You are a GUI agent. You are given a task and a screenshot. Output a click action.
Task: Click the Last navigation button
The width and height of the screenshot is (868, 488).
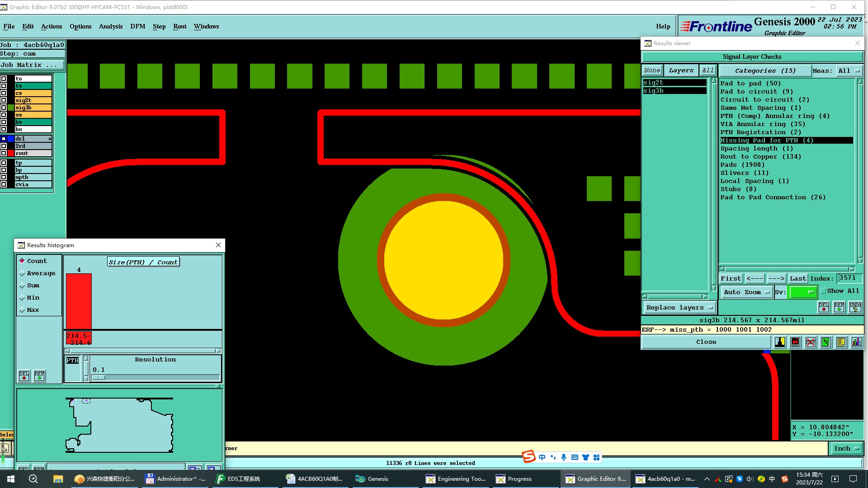click(x=797, y=279)
